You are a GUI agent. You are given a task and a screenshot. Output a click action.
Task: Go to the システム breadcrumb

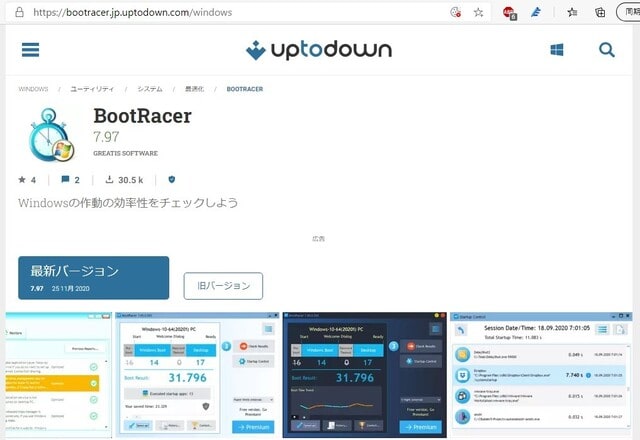[x=150, y=89]
